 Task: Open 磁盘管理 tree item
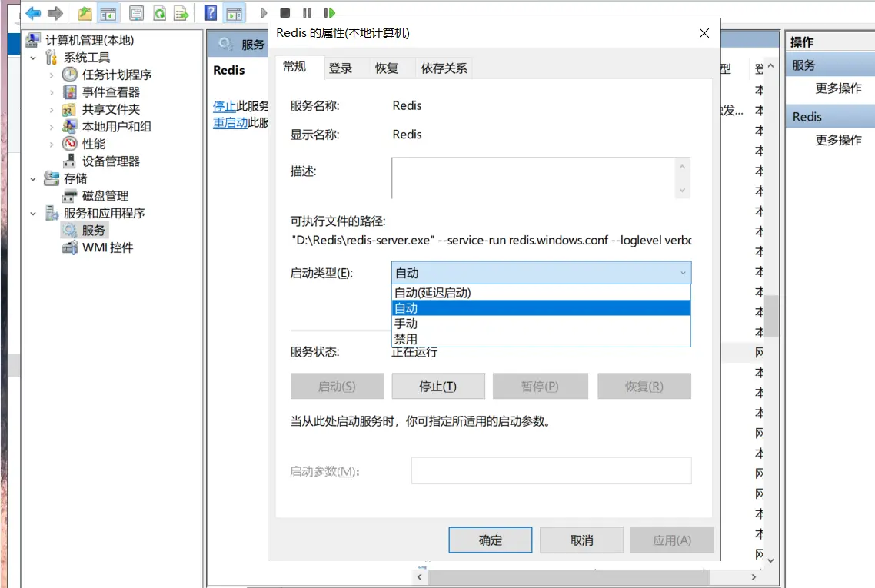click(x=105, y=196)
